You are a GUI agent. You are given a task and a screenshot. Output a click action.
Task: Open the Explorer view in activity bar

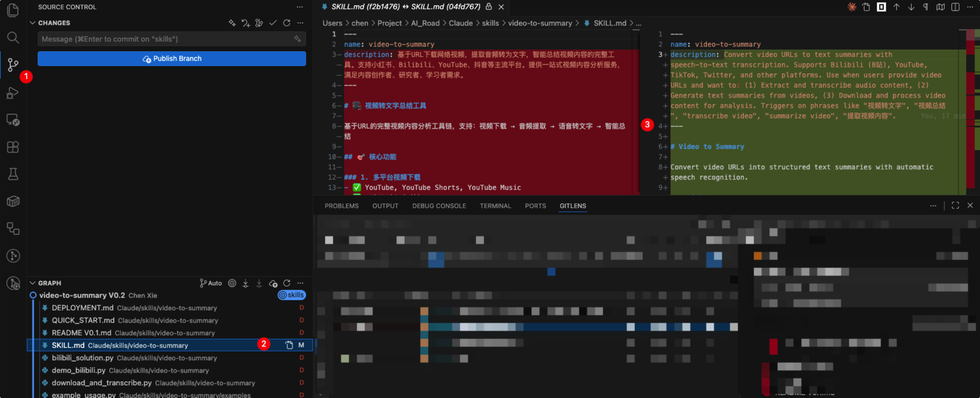[13, 10]
